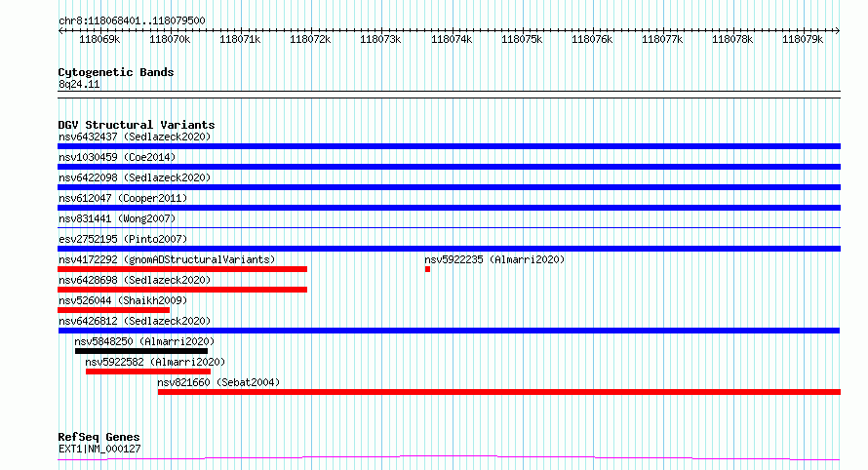The height and width of the screenshot is (470, 868).
Task: Open nsv4172292 (gnomADStructuralVariants) label
Action: (x=167, y=259)
